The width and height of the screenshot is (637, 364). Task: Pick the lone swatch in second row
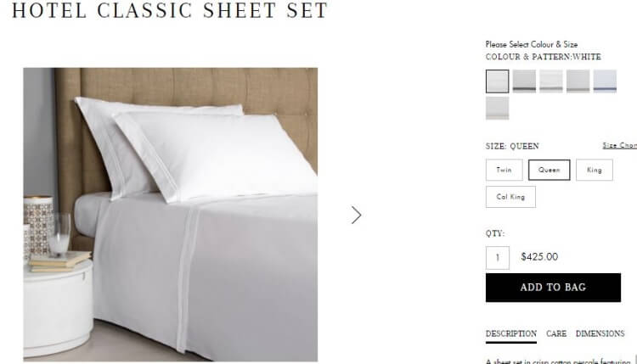click(497, 108)
